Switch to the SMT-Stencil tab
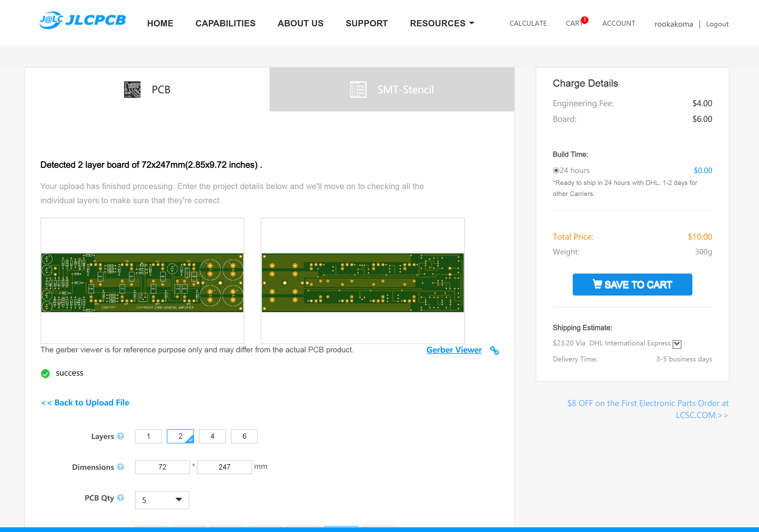 (x=392, y=90)
